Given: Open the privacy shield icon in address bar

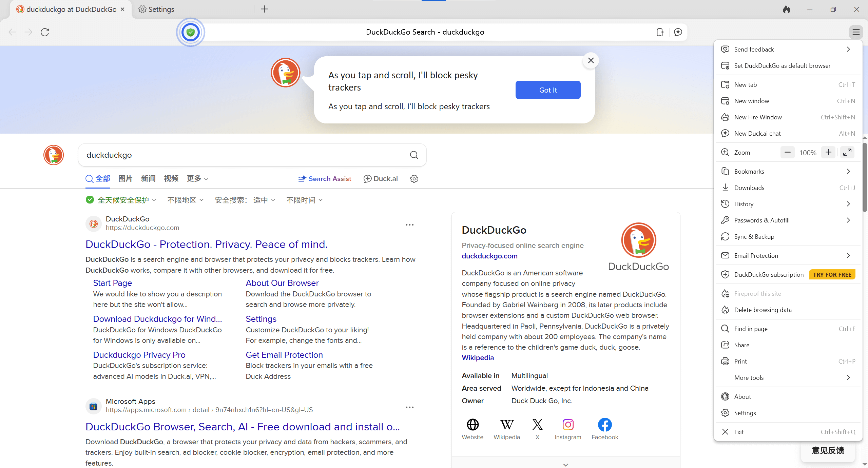Looking at the screenshot, I should pyautogui.click(x=190, y=32).
